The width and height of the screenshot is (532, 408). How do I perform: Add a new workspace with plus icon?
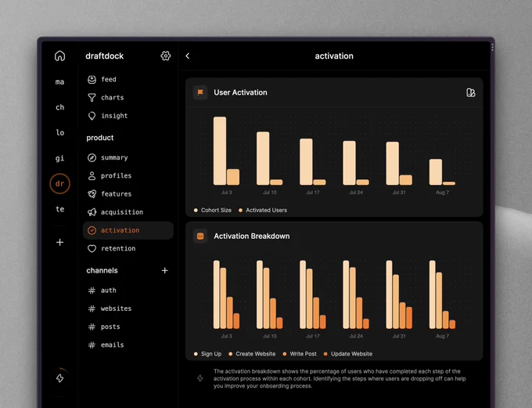pyautogui.click(x=59, y=242)
